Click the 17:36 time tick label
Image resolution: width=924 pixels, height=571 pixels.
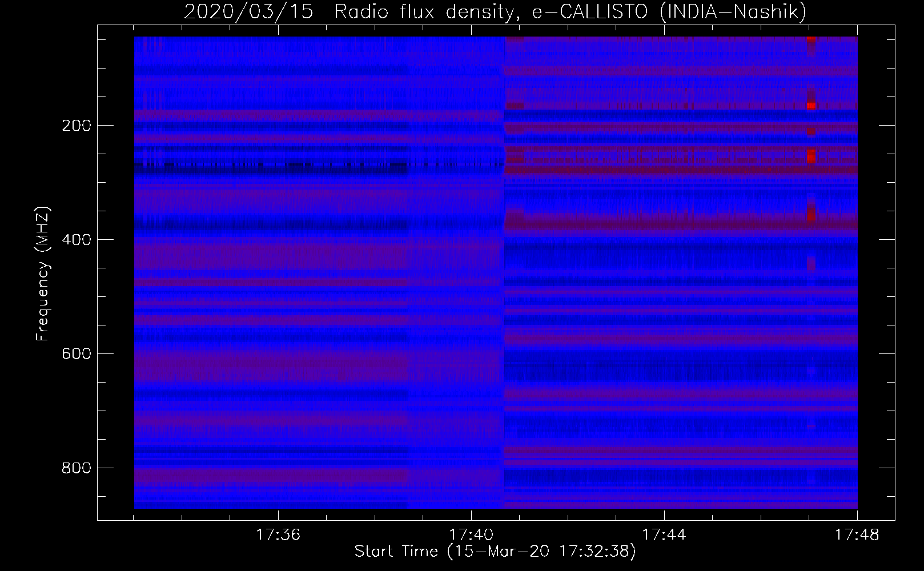click(x=278, y=535)
